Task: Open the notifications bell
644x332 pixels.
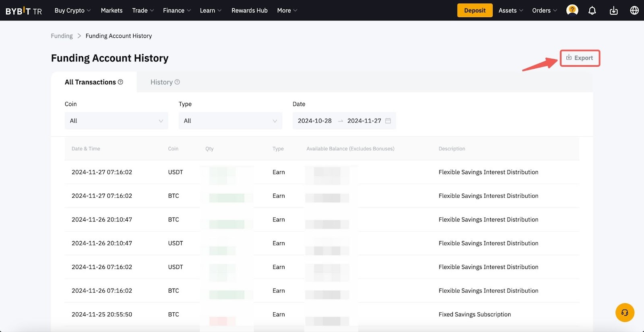Action: coord(592,10)
